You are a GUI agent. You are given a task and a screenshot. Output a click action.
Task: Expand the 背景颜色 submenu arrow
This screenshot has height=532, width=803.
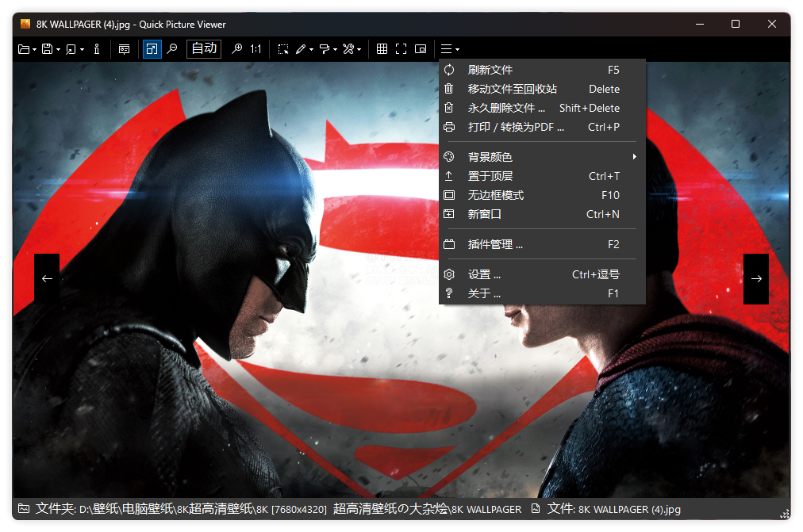click(635, 156)
